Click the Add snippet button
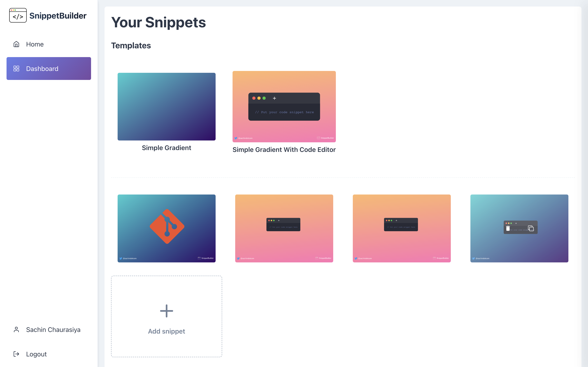Image resolution: width=588 pixels, height=367 pixels. coord(166,317)
